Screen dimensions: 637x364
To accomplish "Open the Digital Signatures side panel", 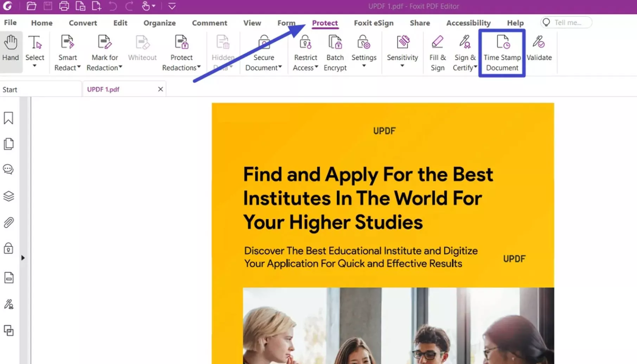I will coord(8,304).
